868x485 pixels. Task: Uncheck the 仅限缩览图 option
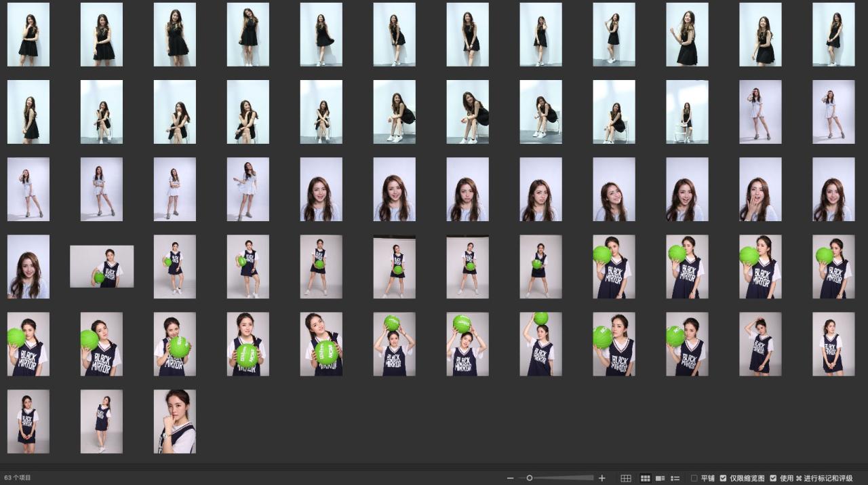(x=723, y=478)
